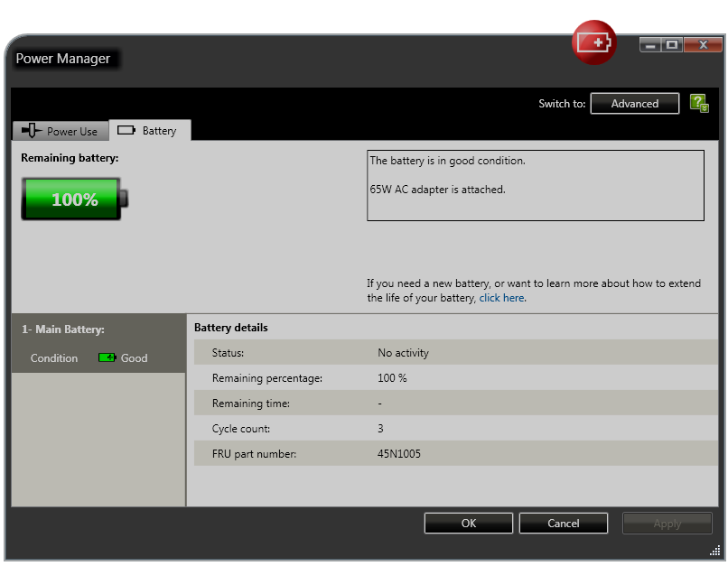Image resolution: width=728 pixels, height=566 pixels.
Task: Close the Power Manager window
Action: (703, 45)
